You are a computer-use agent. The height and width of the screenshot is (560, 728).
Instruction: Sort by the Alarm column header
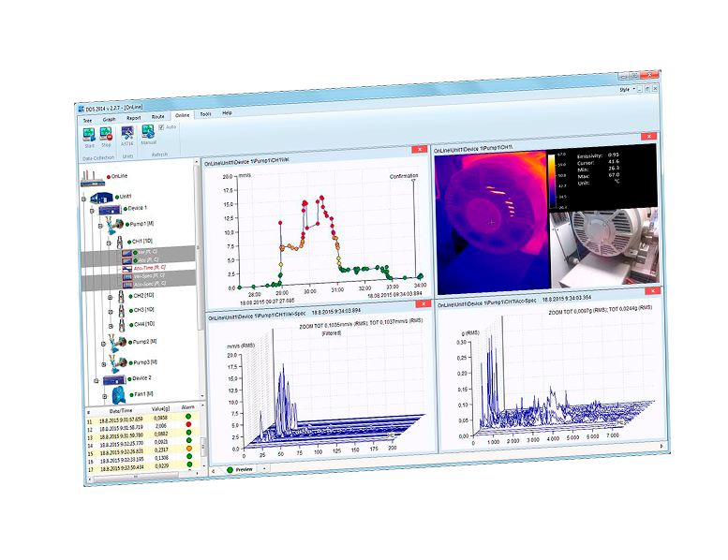(187, 407)
